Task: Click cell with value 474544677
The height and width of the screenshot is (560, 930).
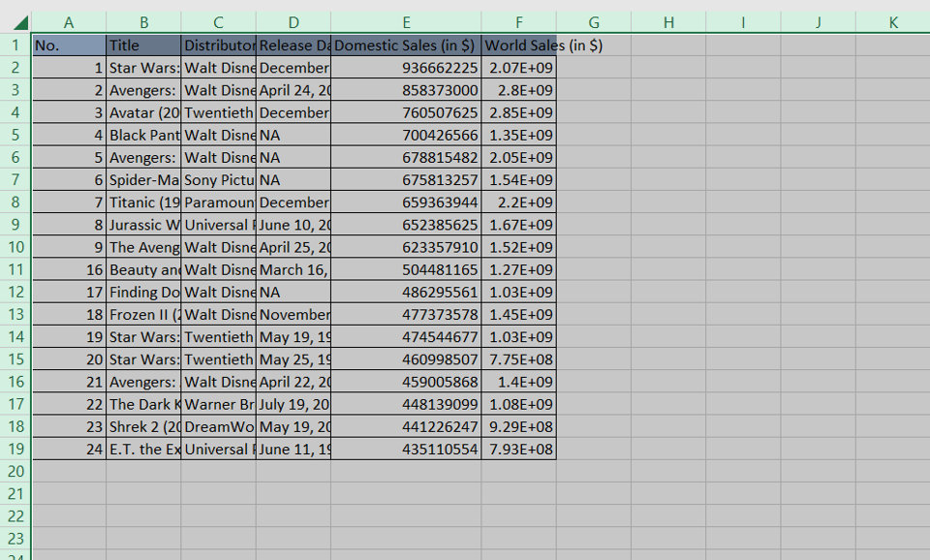Action: pyautogui.click(x=406, y=337)
